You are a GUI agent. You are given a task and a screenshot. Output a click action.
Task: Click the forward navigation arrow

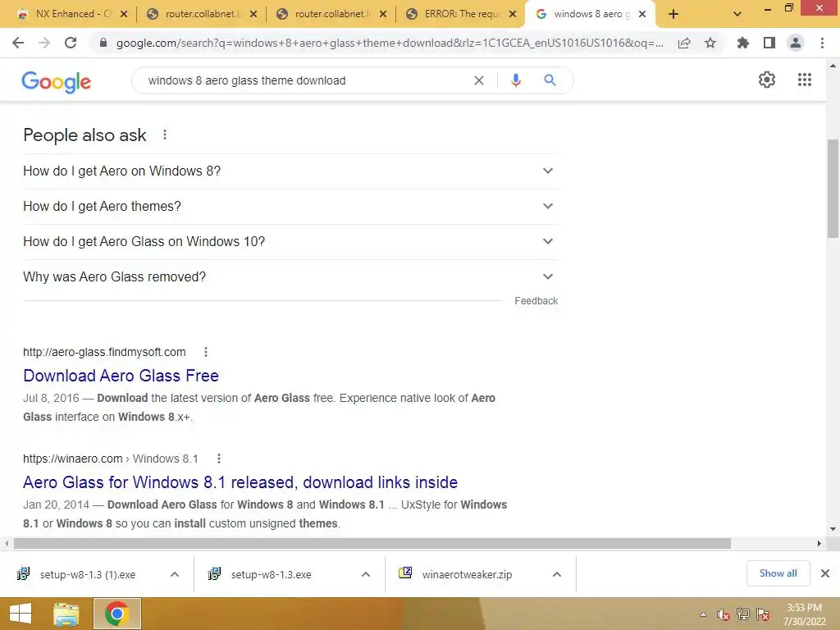[x=44, y=43]
